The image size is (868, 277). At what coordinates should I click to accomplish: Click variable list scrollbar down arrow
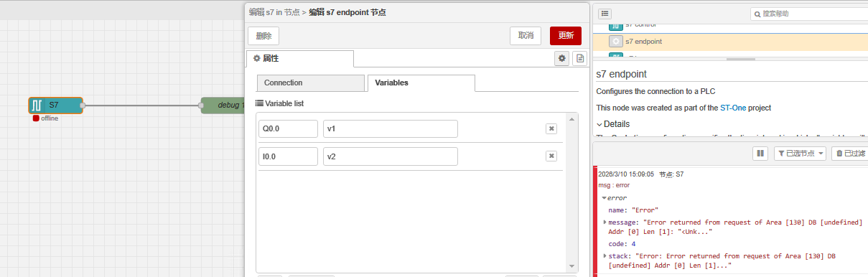[x=572, y=266]
